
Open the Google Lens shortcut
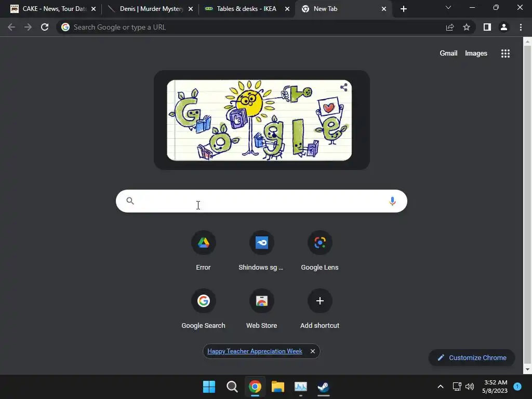click(320, 251)
